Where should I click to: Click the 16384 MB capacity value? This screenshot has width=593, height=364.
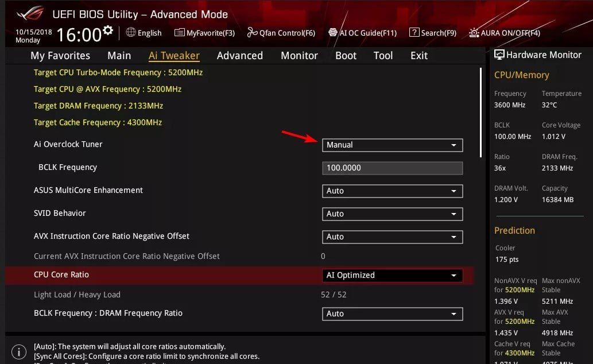557,199
